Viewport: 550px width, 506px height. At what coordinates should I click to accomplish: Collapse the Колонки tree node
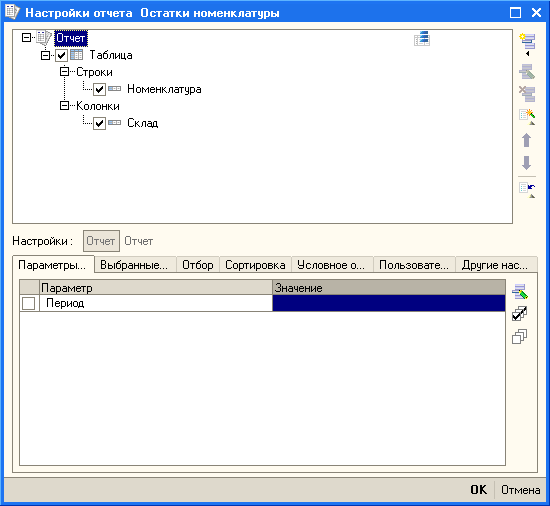coord(64,106)
